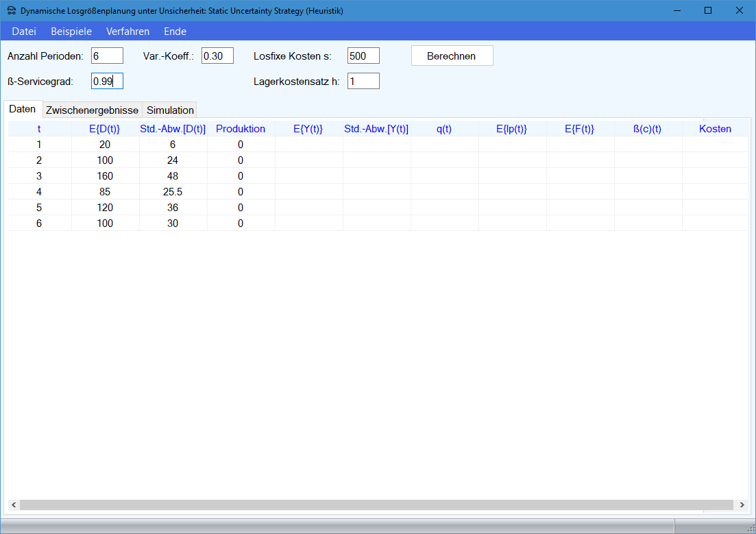This screenshot has width=756, height=534.
Task: Open the Verfahren menu
Action: point(127,32)
